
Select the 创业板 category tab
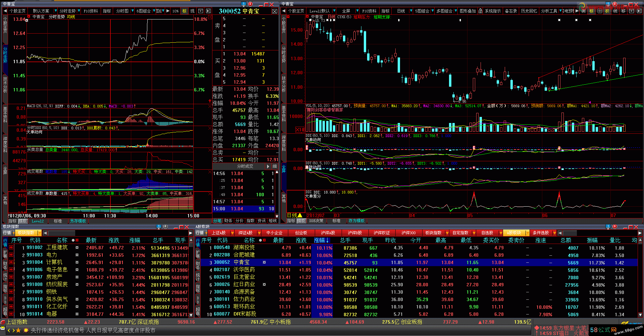[301, 233]
